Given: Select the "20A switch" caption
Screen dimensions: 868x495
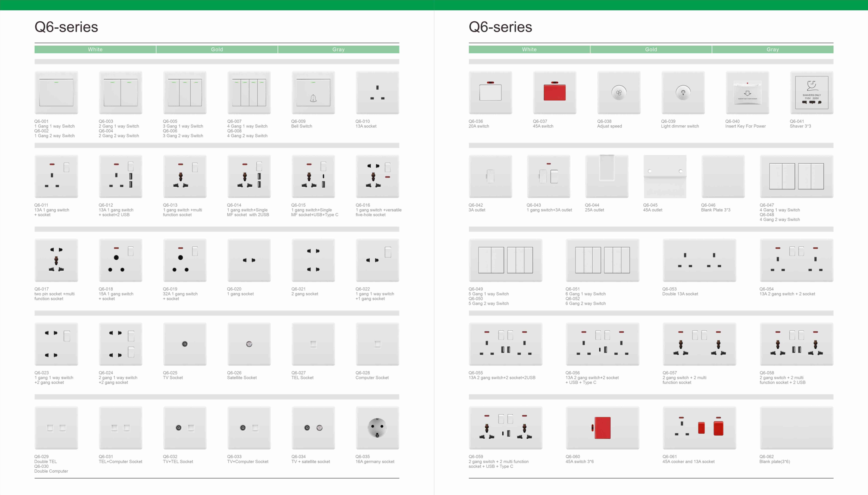Looking at the screenshot, I should pyautogui.click(x=479, y=126).
